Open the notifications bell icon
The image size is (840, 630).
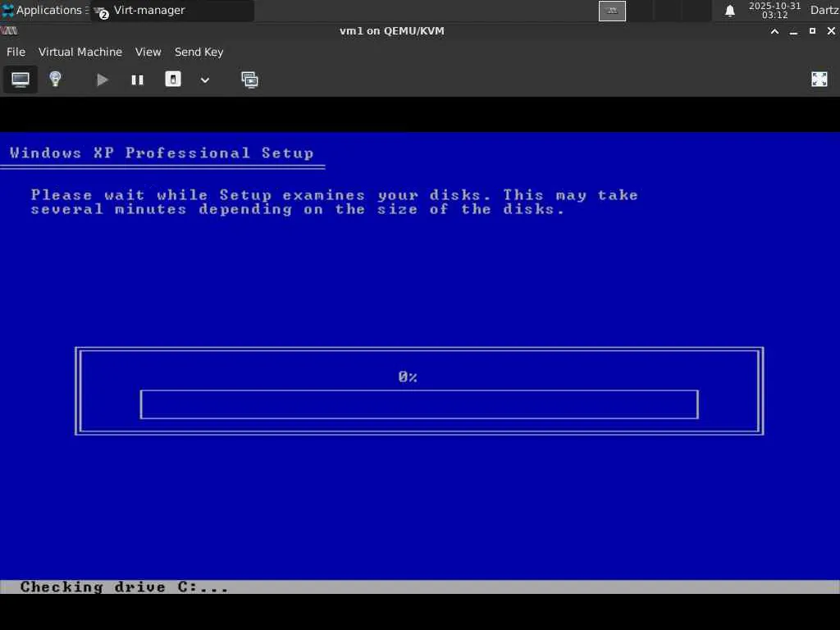(x=729, y=11)
